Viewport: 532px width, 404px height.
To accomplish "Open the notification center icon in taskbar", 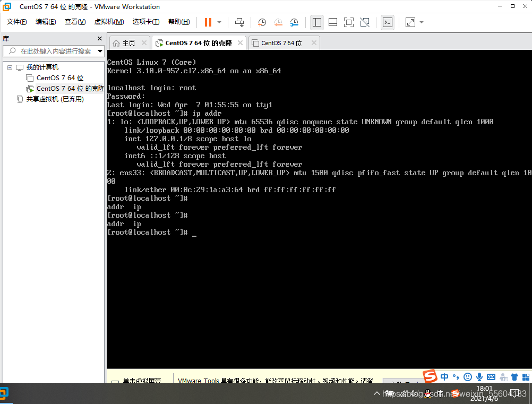I will coord(514,393).
